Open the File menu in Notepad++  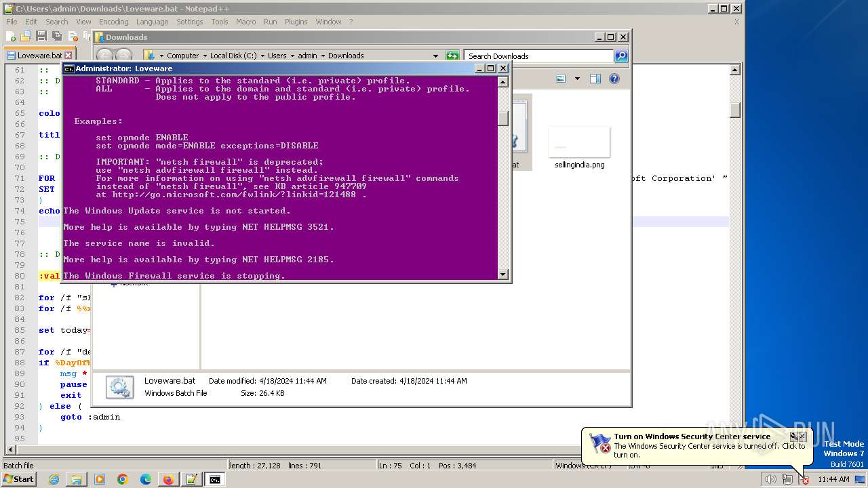click(12, 22)
